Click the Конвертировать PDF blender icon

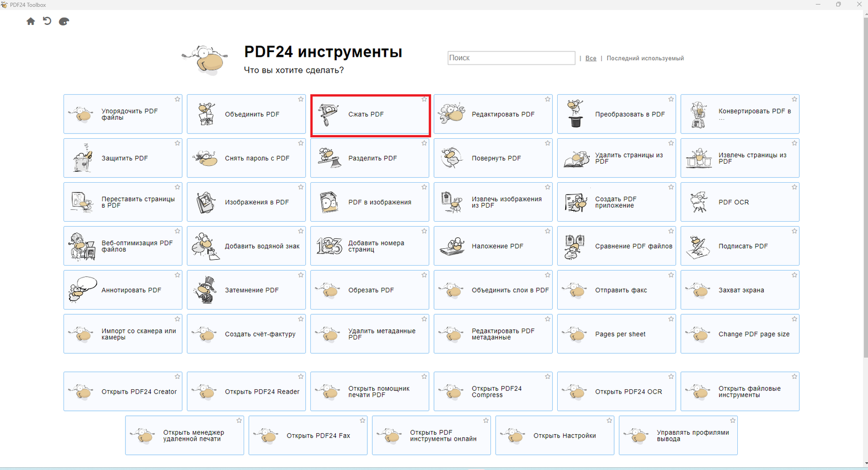pos(699,114)
